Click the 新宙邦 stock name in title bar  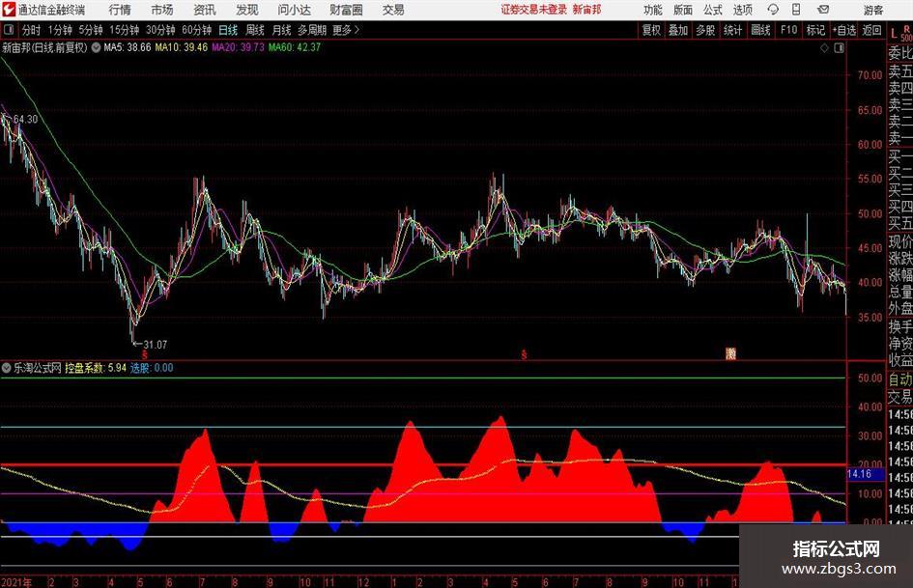pyautogui.click(x=586, y=10)
